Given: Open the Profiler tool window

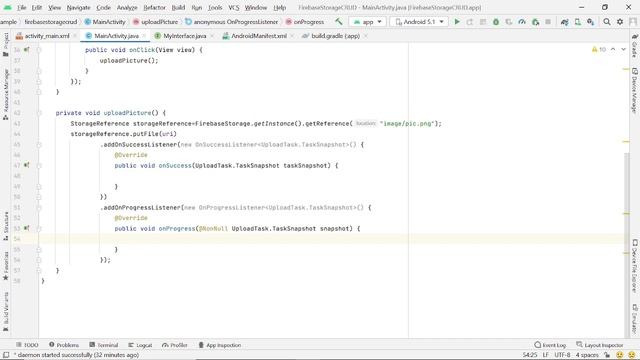Looking at the screenshot, I should pyautogui.click(x=175, y=345).
